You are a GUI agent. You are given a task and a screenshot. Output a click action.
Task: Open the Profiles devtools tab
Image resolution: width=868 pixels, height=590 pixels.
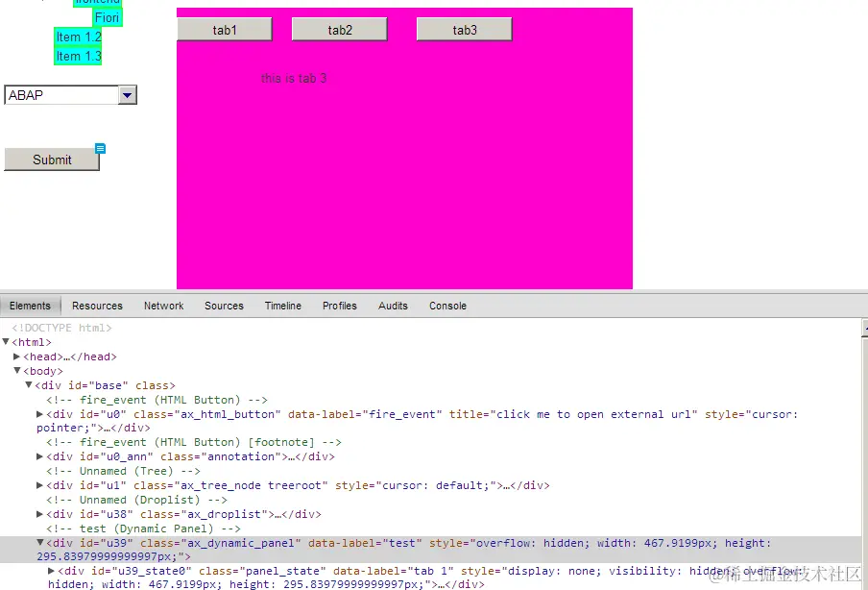340,306
